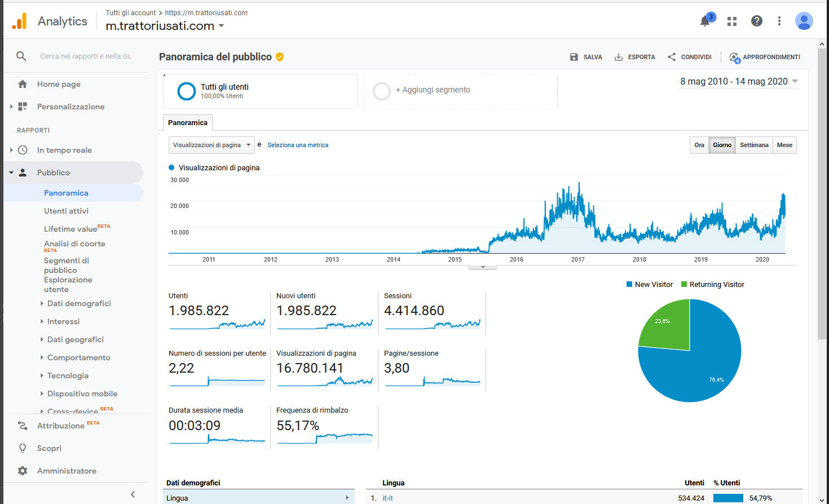Click the Utenti sparkline metric
This screenshot has width=829, height=504.
[217, 324]
